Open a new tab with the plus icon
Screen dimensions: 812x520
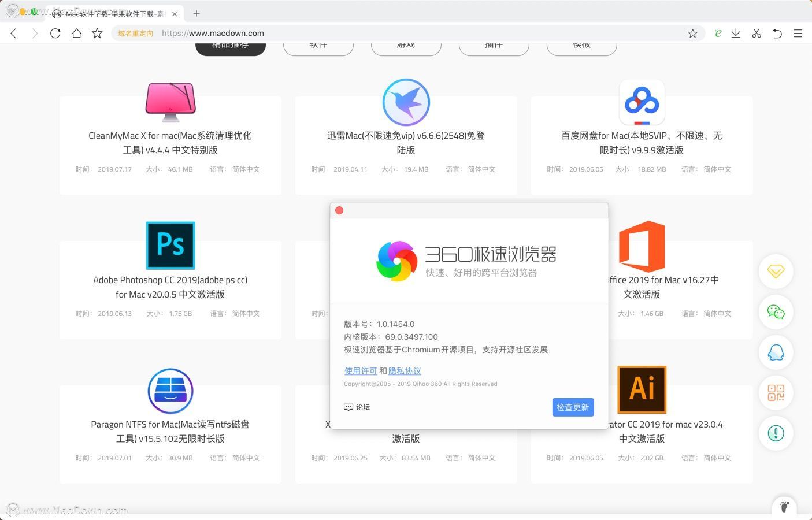tap(196, 13)
